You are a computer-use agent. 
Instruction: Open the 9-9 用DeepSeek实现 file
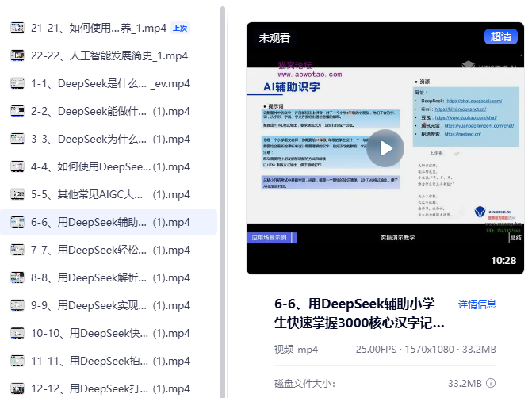pyautogui.click(x=111, y=305)
